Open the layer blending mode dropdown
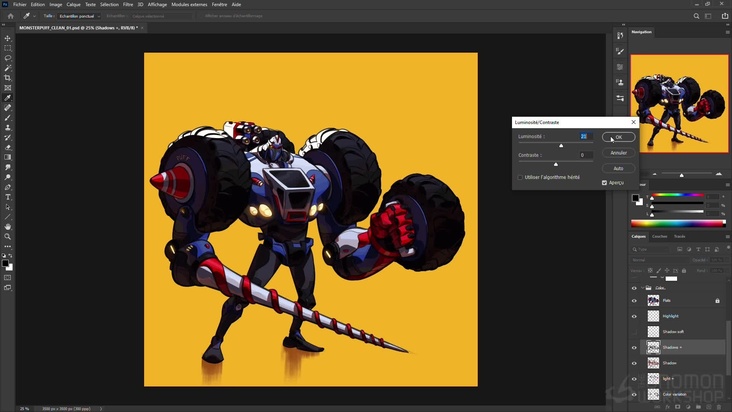Image resolution: width=732 pixels, height=412 pixels. (x=660, y=260)
